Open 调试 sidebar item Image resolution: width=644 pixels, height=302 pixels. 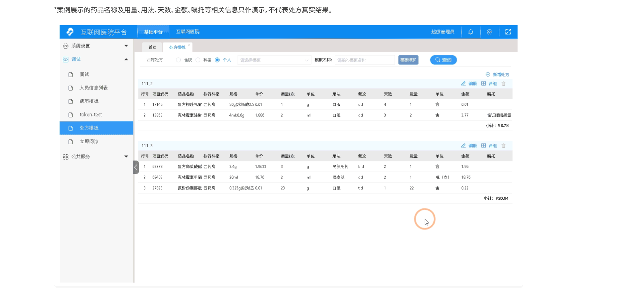tap(97, 74)
